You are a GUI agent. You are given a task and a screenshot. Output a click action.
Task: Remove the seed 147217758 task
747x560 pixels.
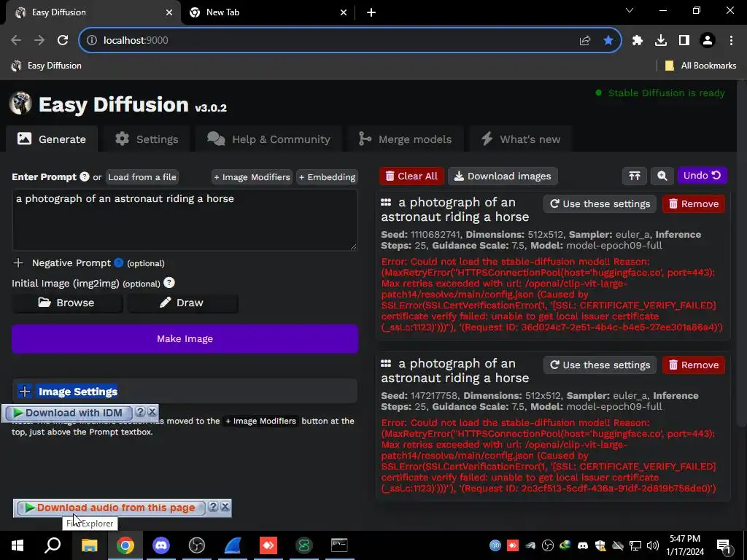pyautogui.click(x=694, y=365)
